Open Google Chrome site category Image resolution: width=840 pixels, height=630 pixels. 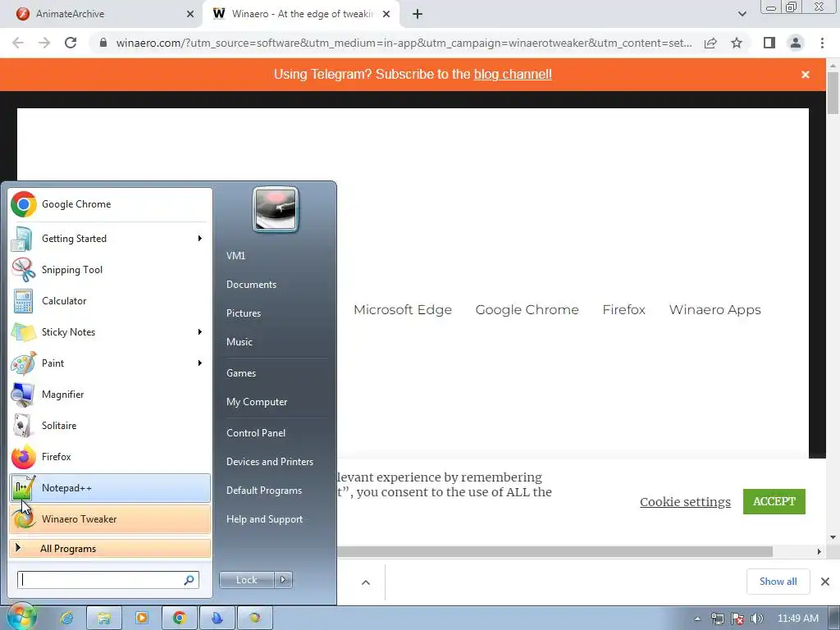point(527,309)
